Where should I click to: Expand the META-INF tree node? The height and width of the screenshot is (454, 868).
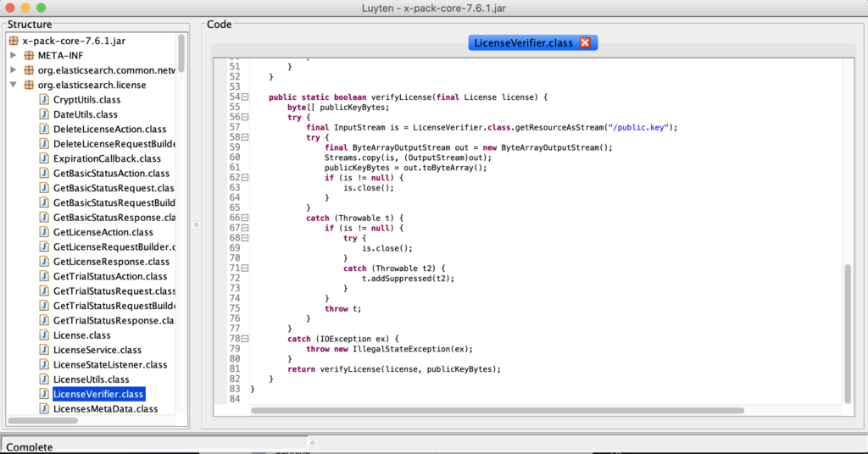point(14,55)
